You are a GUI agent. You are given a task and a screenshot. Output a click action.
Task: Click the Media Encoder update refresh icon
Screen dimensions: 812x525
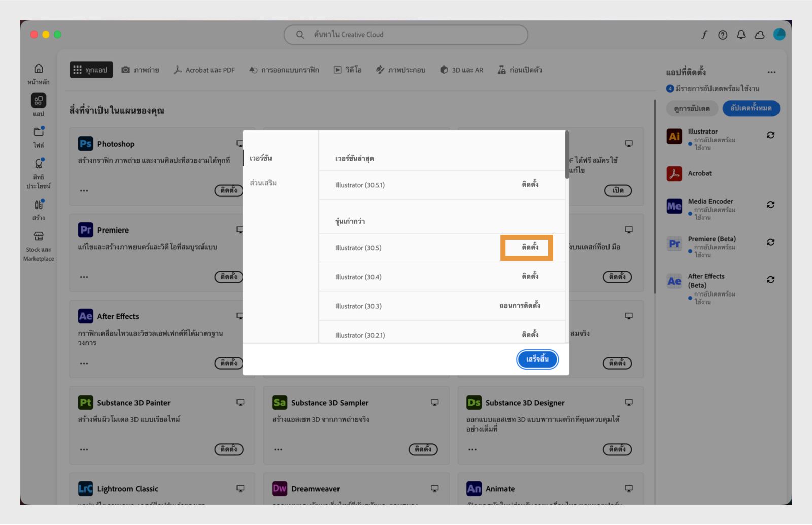point(770,205)
